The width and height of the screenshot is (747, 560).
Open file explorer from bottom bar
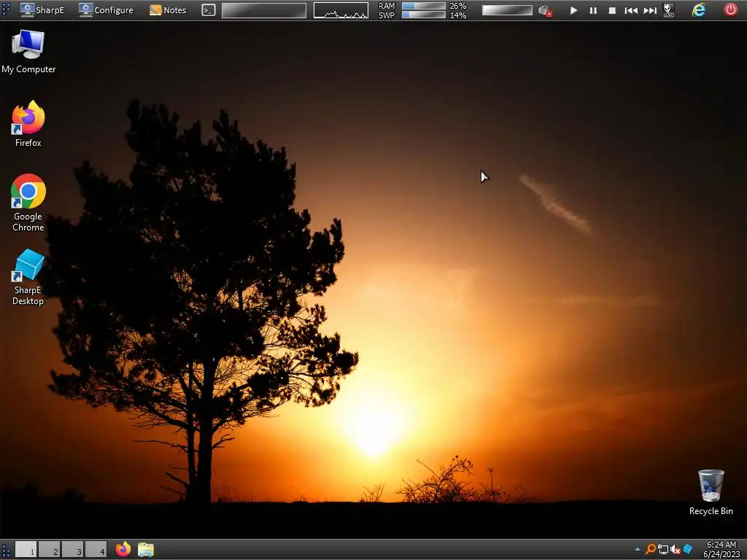[146, 550]
